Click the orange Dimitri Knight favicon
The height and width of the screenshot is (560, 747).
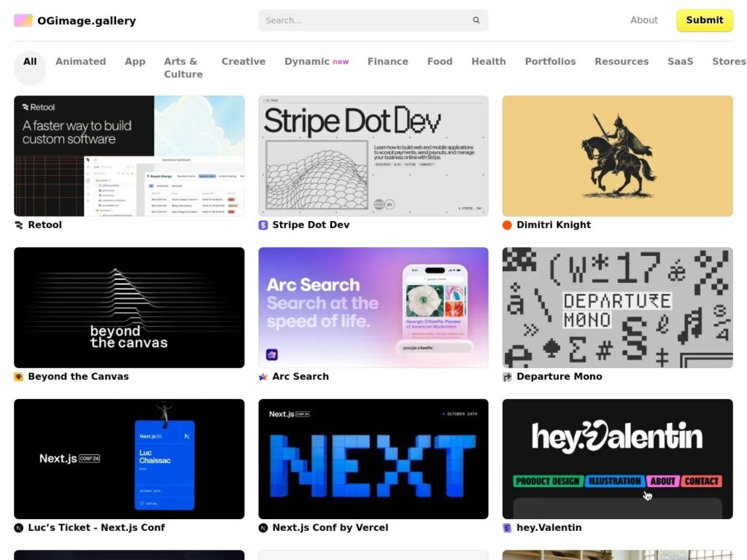507,225
